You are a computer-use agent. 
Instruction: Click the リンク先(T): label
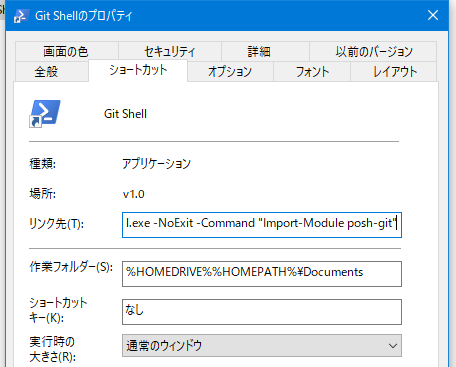pos(56,224)
